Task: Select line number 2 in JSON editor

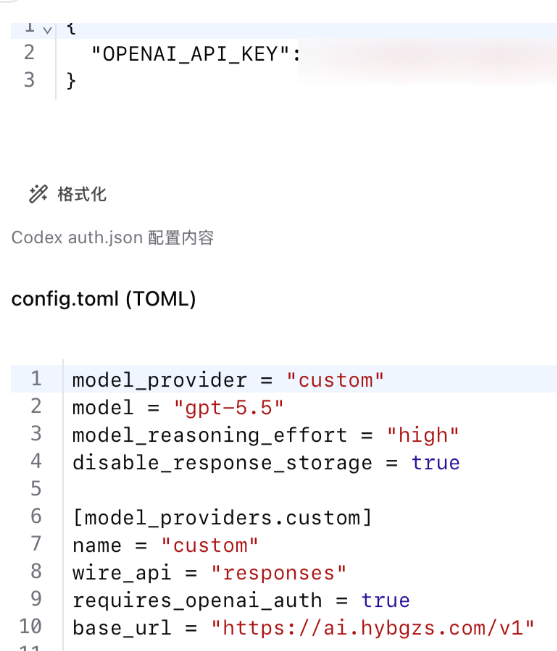Action: coord(29,53)
